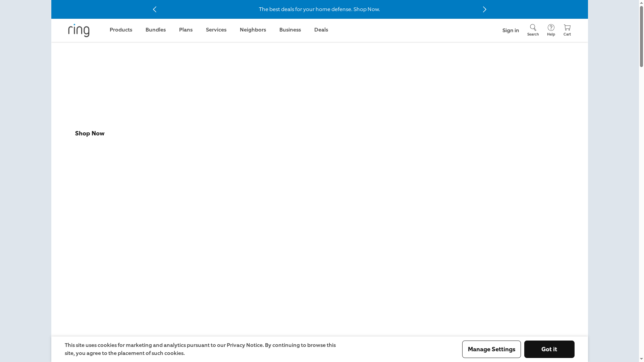View the shopping Cart
Viewport: 644px width, 362px height.
coord(567,30)
